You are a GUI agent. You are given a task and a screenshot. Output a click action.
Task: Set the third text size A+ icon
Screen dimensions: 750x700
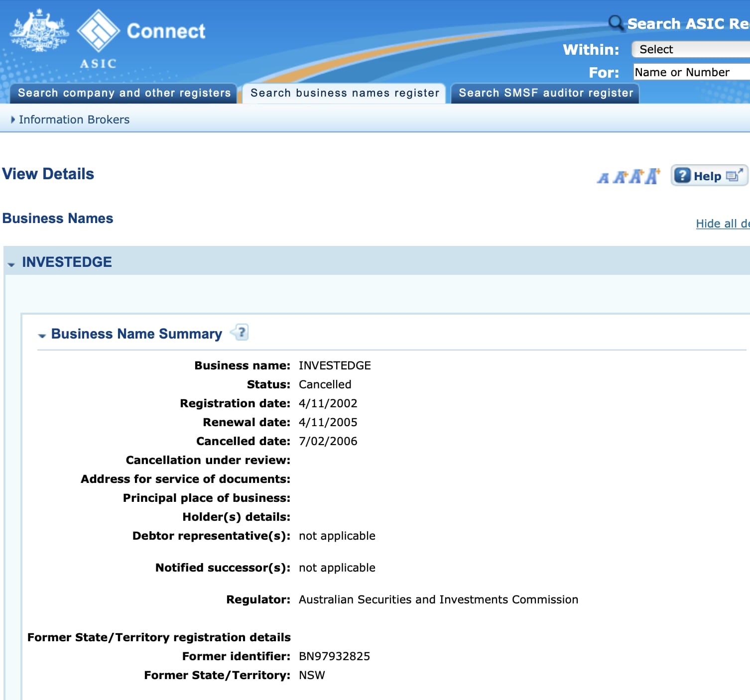[636, 176]
